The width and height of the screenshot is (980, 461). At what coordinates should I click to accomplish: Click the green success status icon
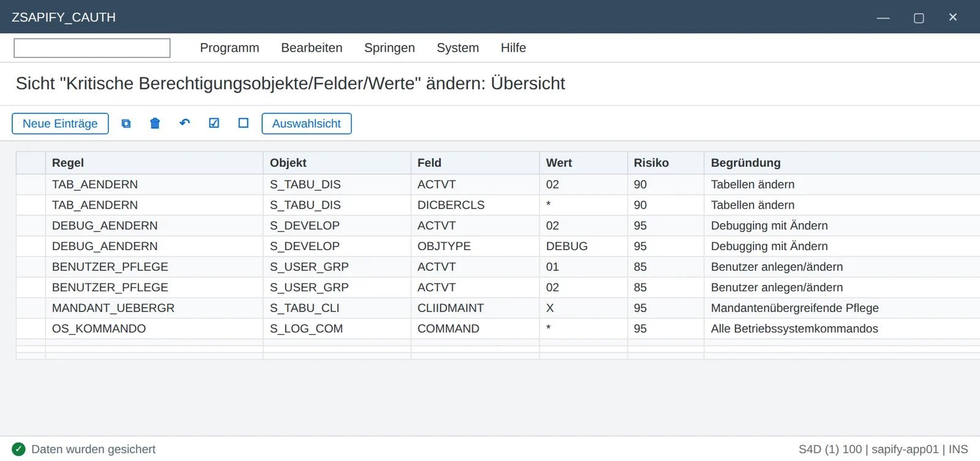pos(18,449)
